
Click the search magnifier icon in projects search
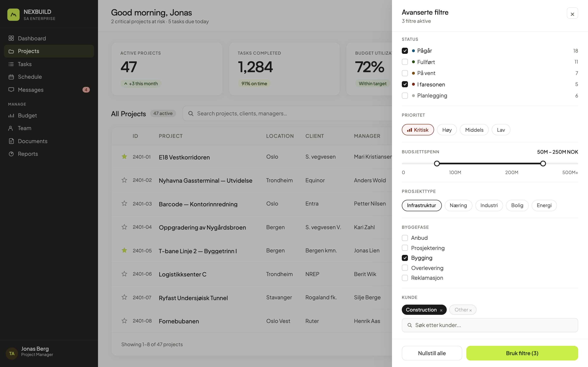pyautogui.click(x=191, y=114)
